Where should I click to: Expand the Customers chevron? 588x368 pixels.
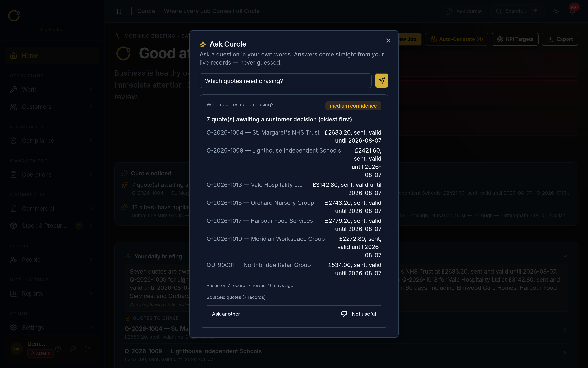[91, 107]
